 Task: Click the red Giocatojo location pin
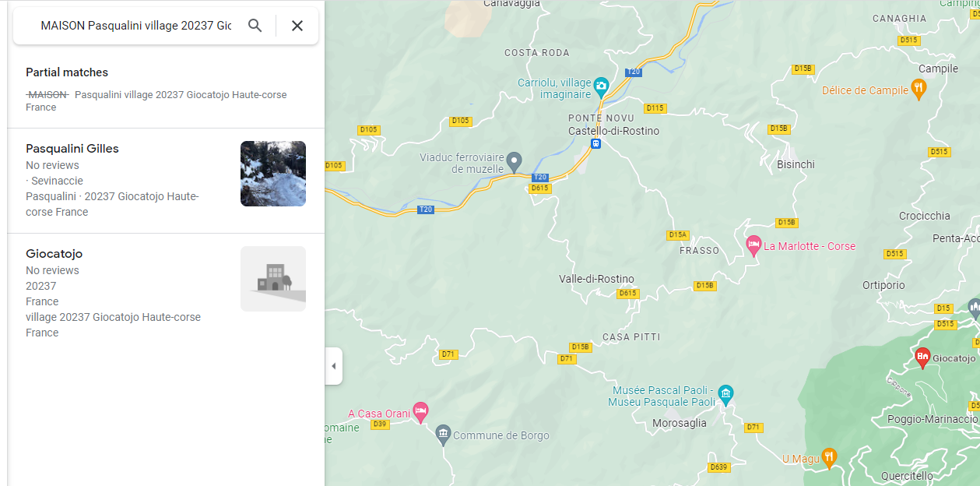(922, 357)
